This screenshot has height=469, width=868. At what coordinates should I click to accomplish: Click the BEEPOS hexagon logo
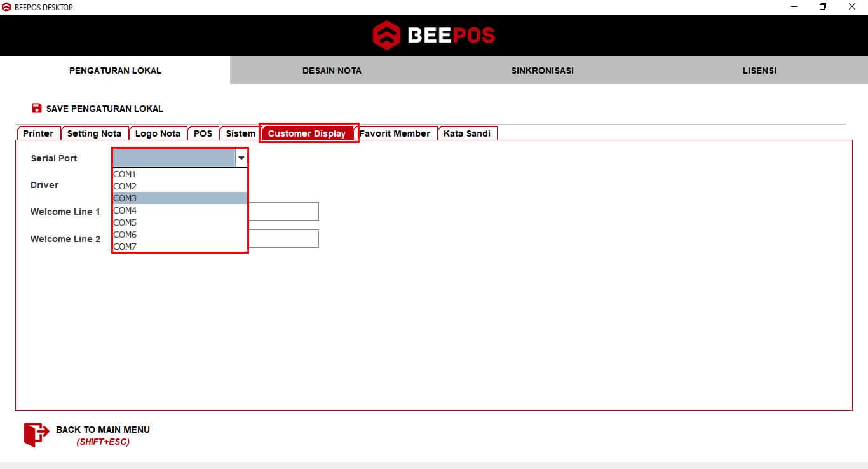pyautogui.click(x=386, y=35)
